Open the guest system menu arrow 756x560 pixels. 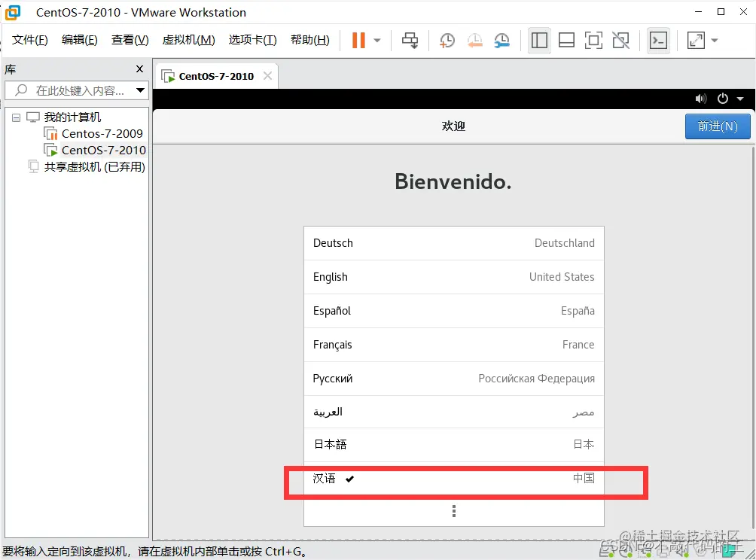[739, 99]
